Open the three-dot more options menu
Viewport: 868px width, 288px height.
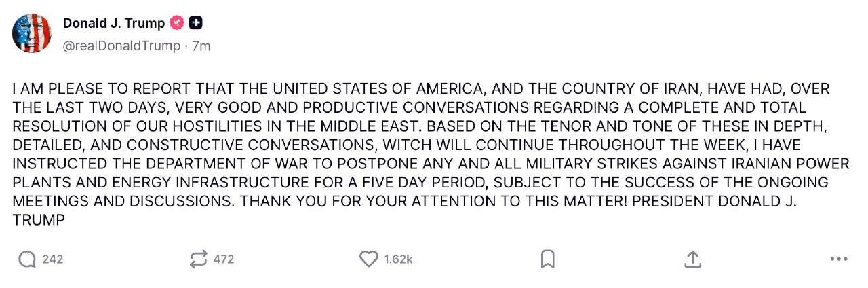839,259
